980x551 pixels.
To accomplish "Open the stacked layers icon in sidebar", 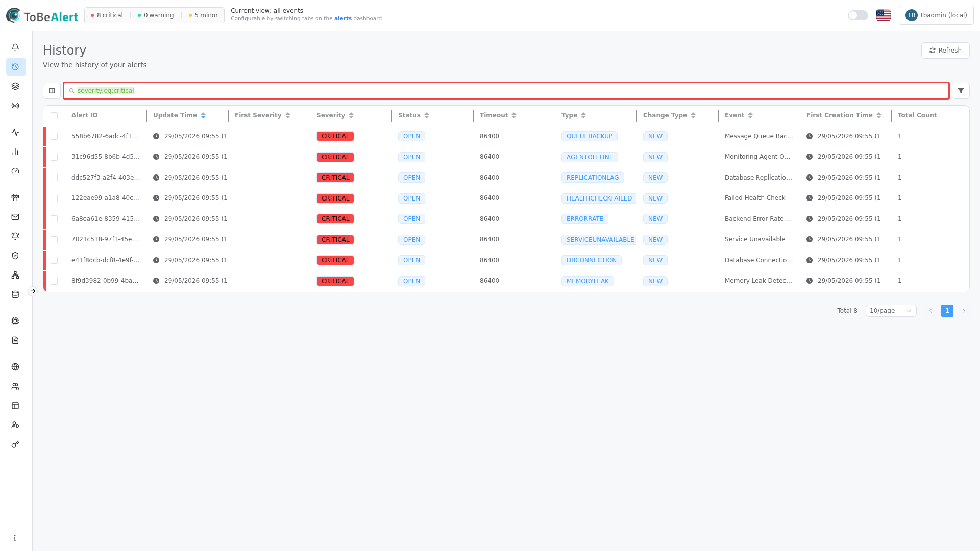I will coord(15,86).
